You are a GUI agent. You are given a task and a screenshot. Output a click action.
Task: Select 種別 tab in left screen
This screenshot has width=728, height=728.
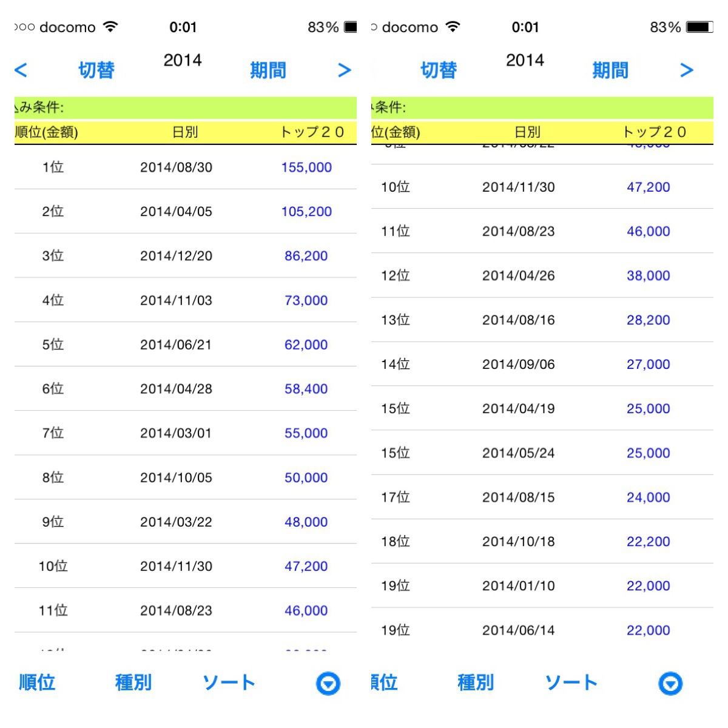click(133, 682)
